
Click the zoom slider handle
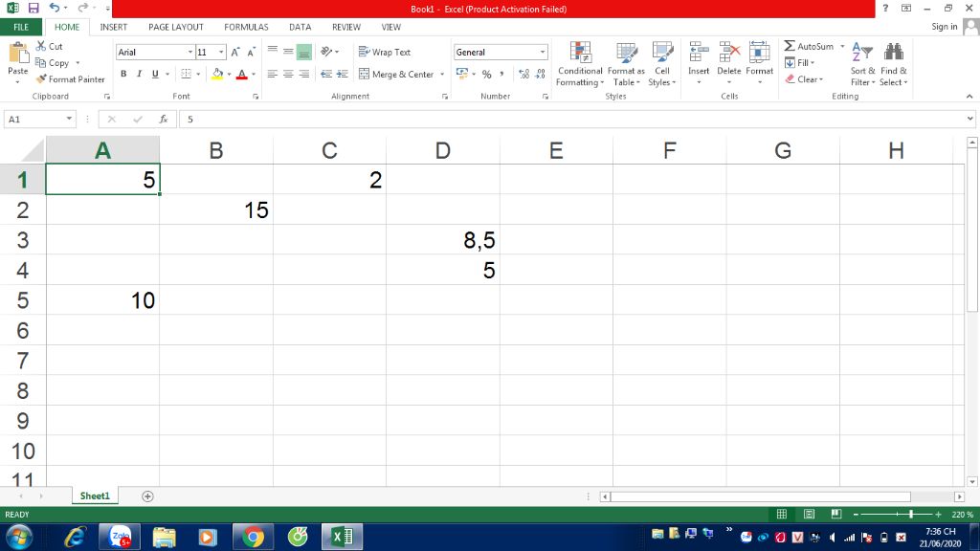click(911, 514)
